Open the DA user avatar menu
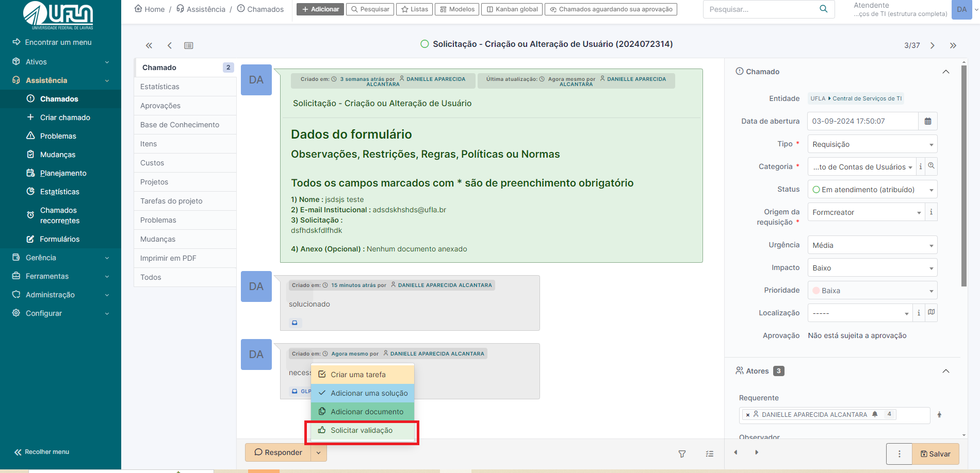 tap(961, 9)
